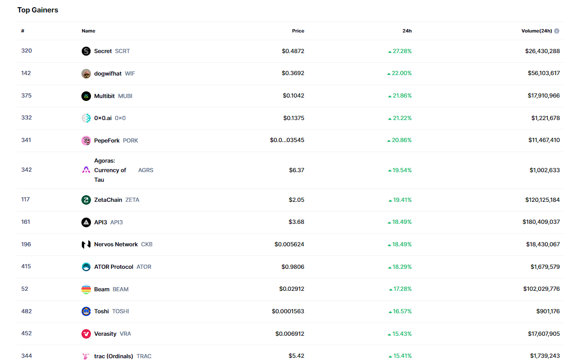This screenshot has height=364, width=588.
Task: Click rank number 320 in Secret row
Action: pos(26,51)
